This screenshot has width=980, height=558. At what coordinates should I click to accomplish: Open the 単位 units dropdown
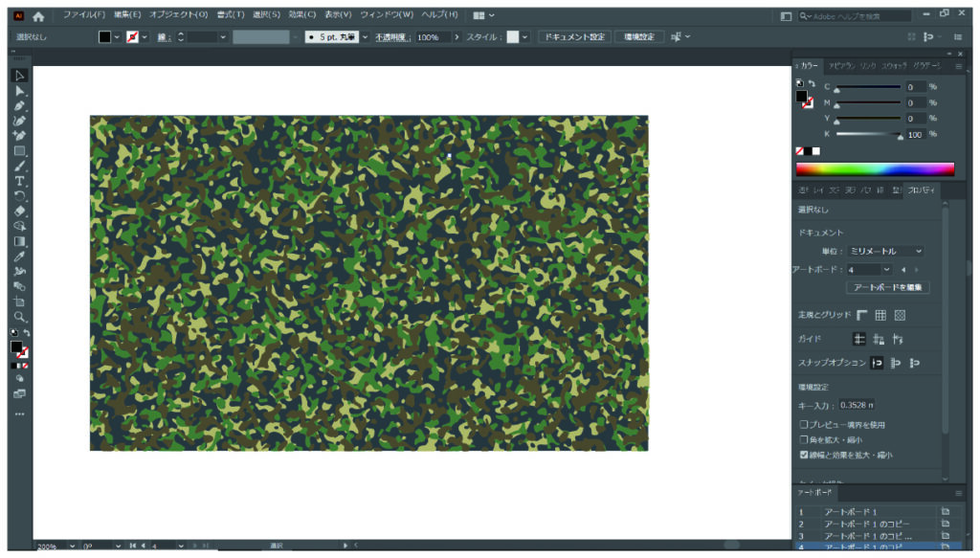point(885,251)
